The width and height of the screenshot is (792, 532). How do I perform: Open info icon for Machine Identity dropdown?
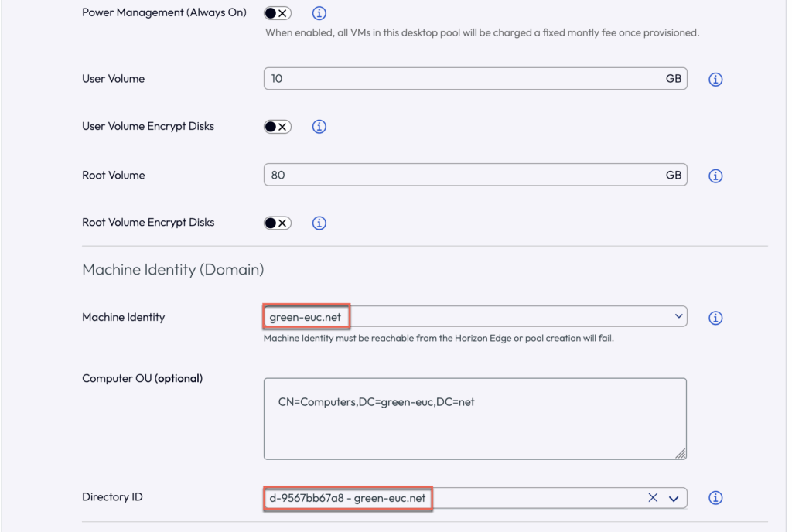[715, 318]
